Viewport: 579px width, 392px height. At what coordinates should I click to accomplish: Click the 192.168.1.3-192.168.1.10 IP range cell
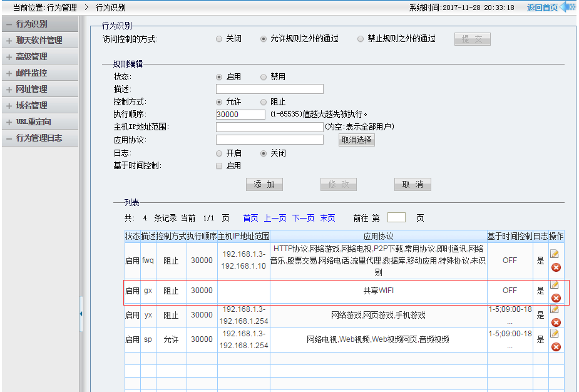coord(243,260)
